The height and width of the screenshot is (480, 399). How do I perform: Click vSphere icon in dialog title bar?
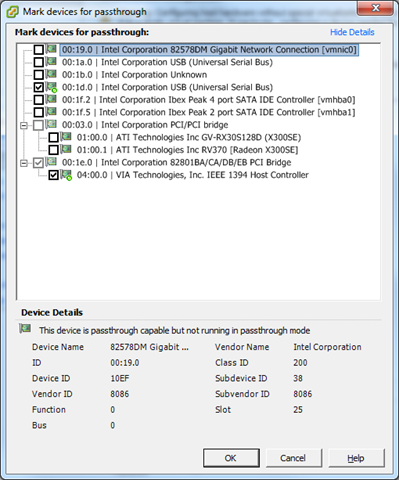coord(12,12)
